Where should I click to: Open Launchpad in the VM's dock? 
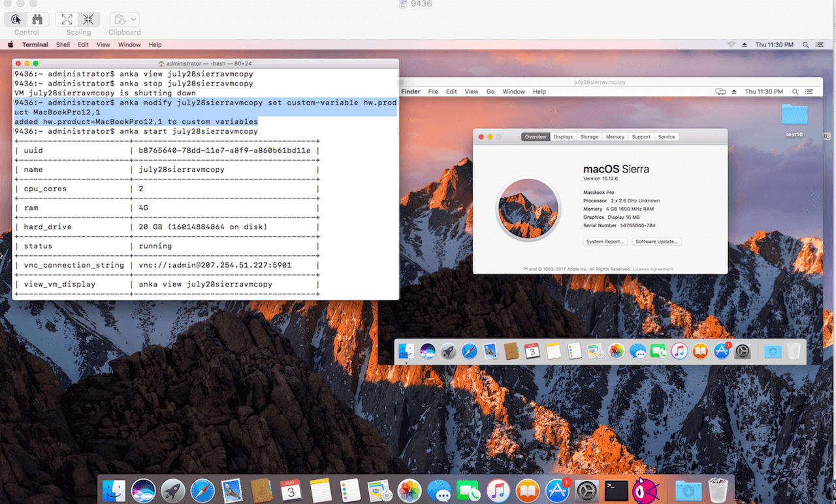coord(448,351)
